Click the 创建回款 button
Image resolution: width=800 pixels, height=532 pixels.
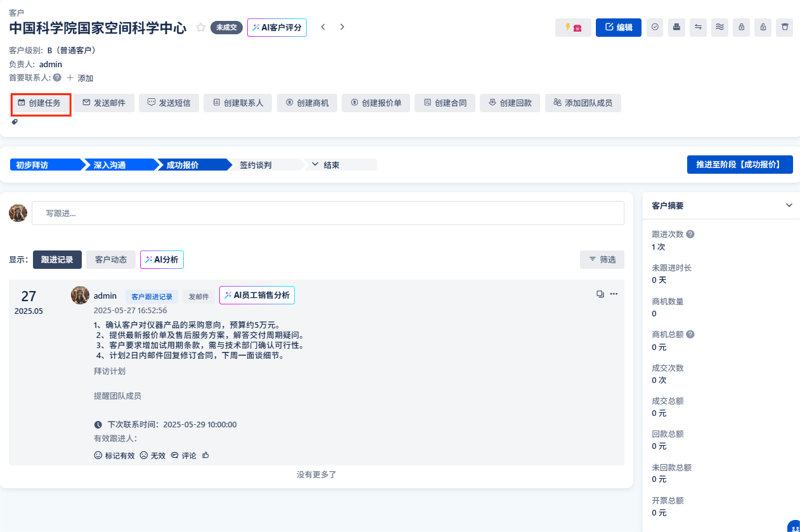coord(510,103)
